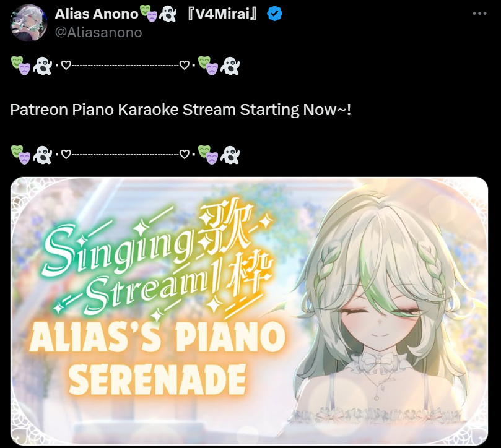Image resolution: width=501 pixels, height=448 pixels.
Task: Click Alias's Piano Serenade title in image
Action: pyautogui.click(x=157, y=359)
